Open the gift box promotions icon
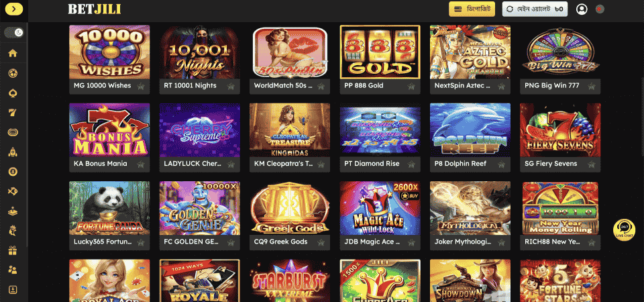The height and width of the screenshot is (302, 644). (13, 250)
